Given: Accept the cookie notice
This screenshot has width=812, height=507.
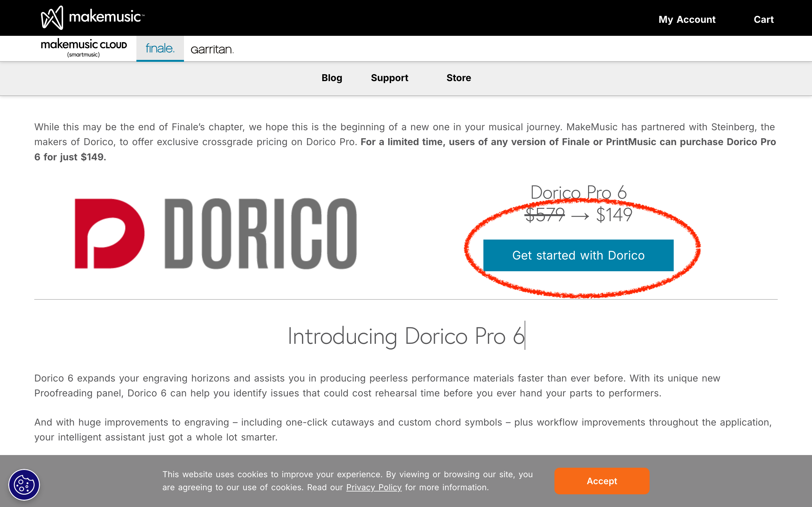Looking at the screenshot, I should pyautogui.click(x=602, y=481).
